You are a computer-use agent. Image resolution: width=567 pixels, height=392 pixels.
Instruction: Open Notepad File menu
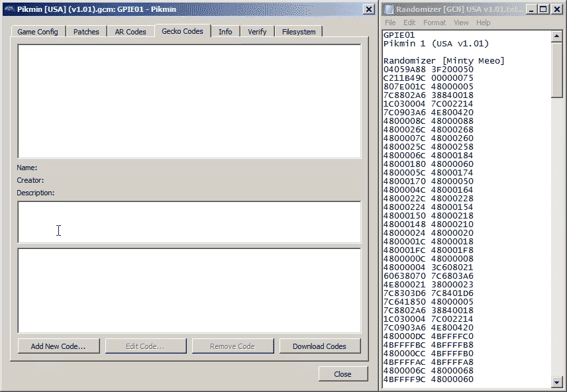pos(390,23)
